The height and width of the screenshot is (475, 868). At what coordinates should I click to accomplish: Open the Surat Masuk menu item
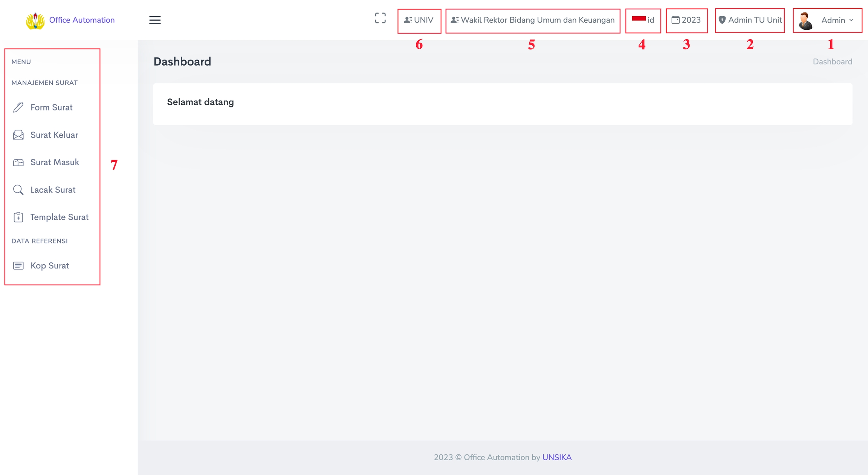tap(55, 162)
